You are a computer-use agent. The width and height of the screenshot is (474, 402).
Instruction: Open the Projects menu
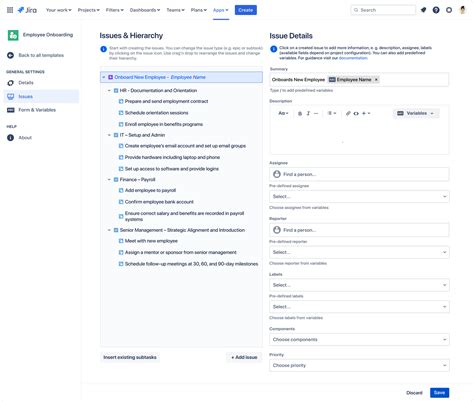click(89, 10)
